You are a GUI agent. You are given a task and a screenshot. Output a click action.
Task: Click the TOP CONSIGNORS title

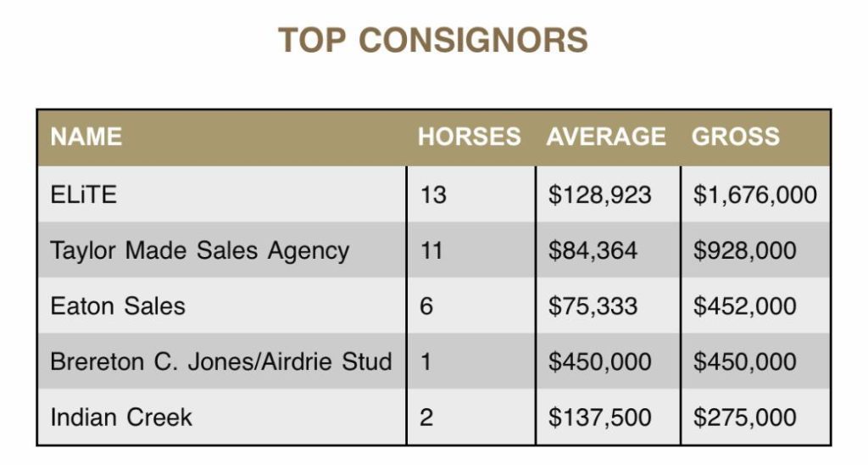[433, 40]
